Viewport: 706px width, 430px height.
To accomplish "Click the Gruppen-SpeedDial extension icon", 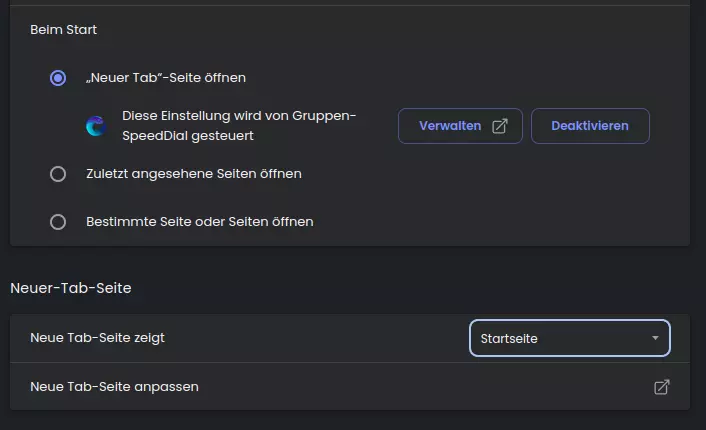I will 96,126.
